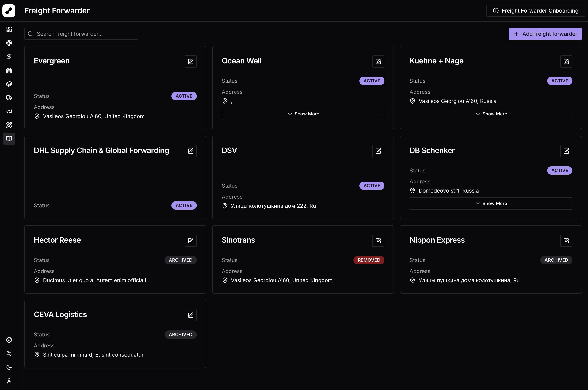Click the DB Schenker card title
The width and height of the screenshot is (588, 390).
pyautogui.click(x=432, y=151)
